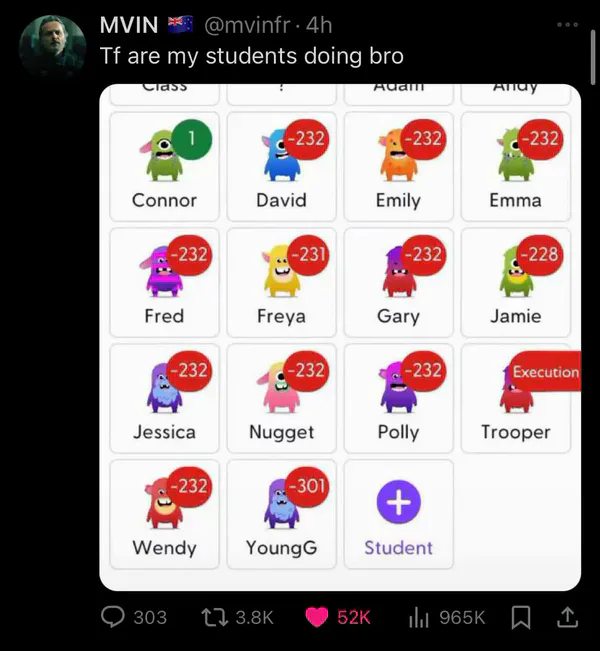Open the three-dot more options menu
Viewport: 600px width, 651px height.
tap(568, 25)
